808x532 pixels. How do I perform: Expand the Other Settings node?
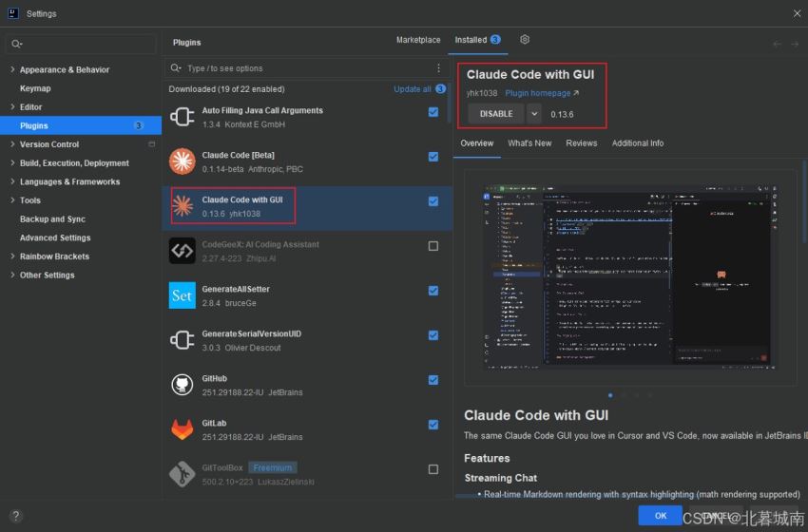coord(12,275)
